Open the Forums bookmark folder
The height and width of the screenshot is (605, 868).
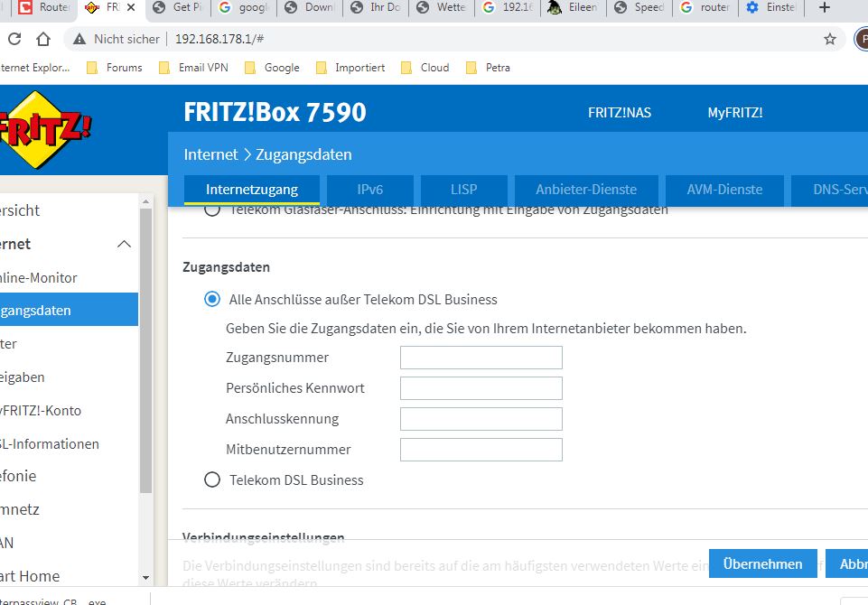[115, 68]
